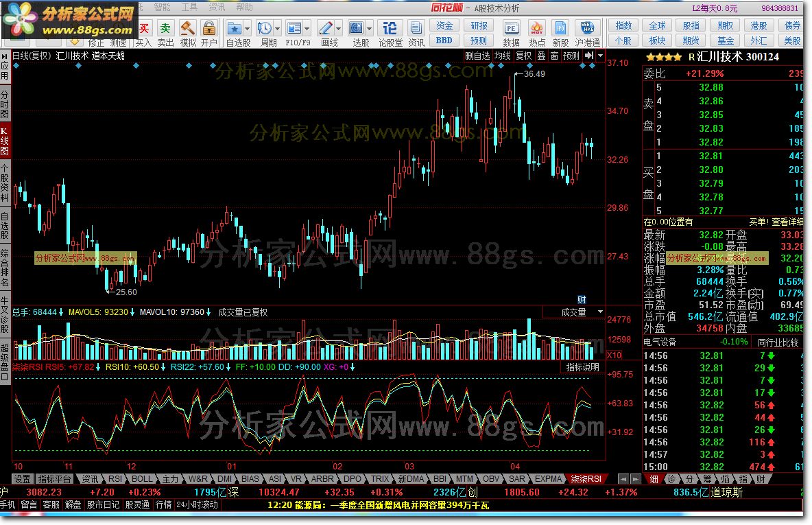Click the 热点 flame hot-topics icon
Image resolution: width=812 pixels, height=525 pixels.
pos(536,29)
